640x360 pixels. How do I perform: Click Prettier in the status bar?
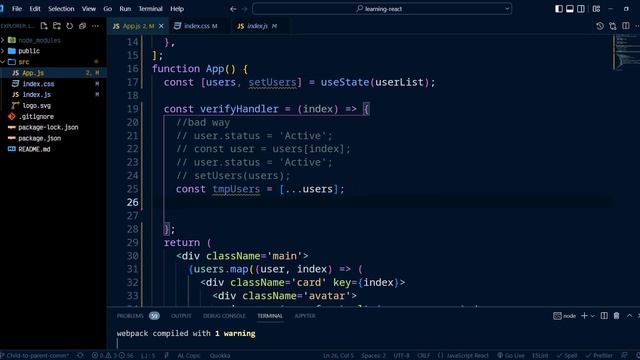[599, 356]
